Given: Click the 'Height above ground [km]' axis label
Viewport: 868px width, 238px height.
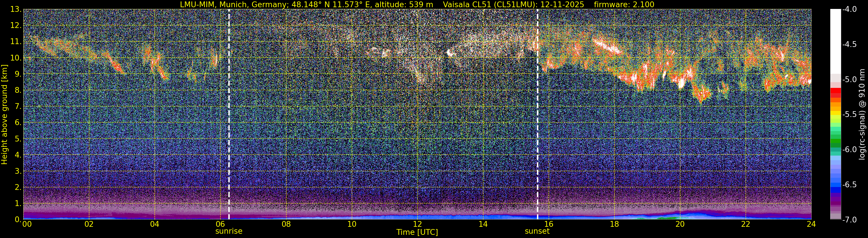Looking at the screenshot, I should click(x=4, y=114).
